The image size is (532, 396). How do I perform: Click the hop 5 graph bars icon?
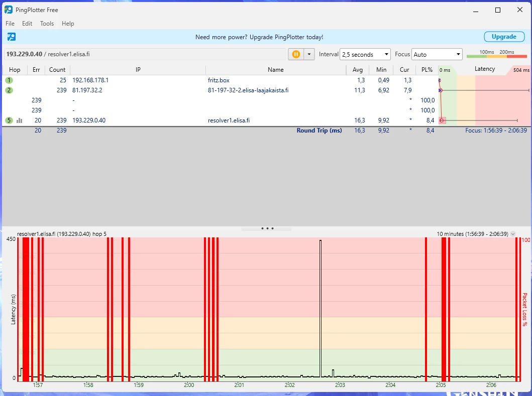tap(20, 120)
